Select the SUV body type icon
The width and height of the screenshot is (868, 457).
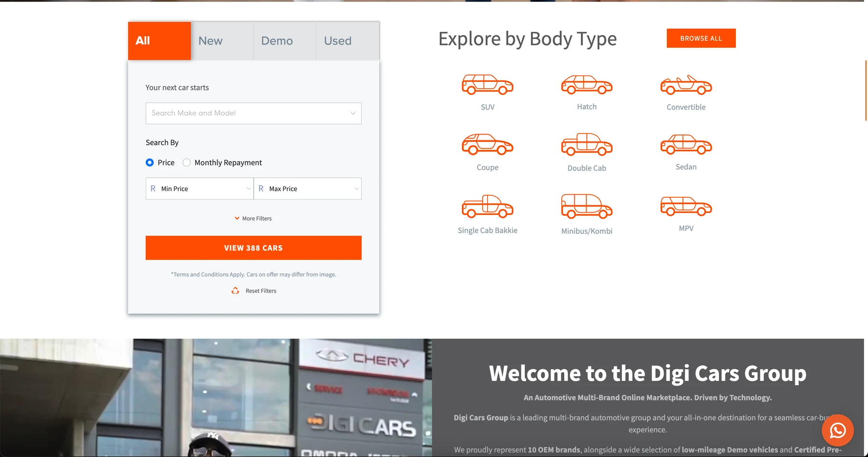coord(488,84)
